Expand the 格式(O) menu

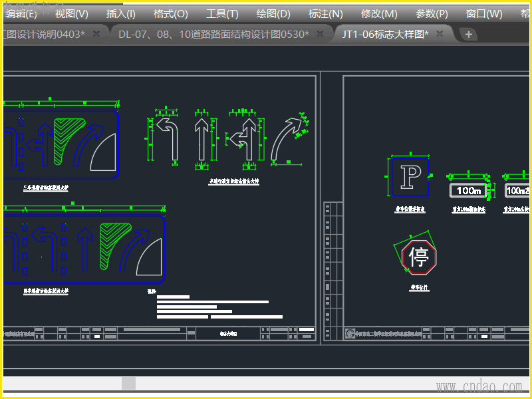click(170, 14)
